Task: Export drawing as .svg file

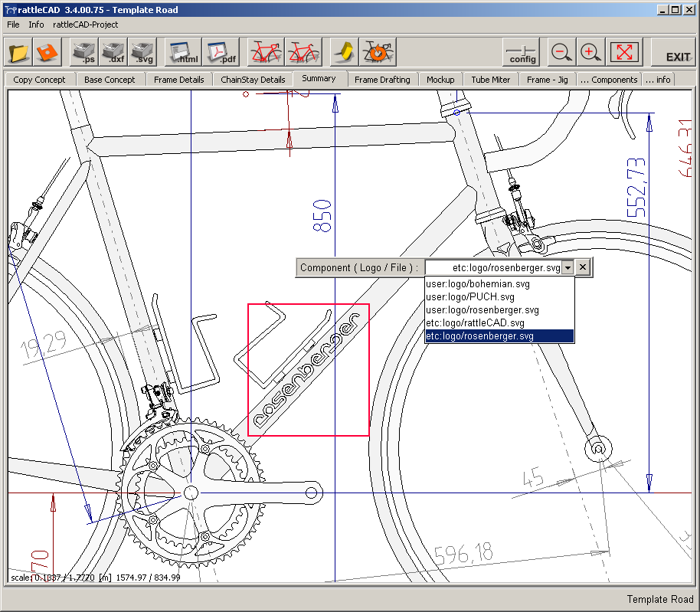Action: pos(142,53)
